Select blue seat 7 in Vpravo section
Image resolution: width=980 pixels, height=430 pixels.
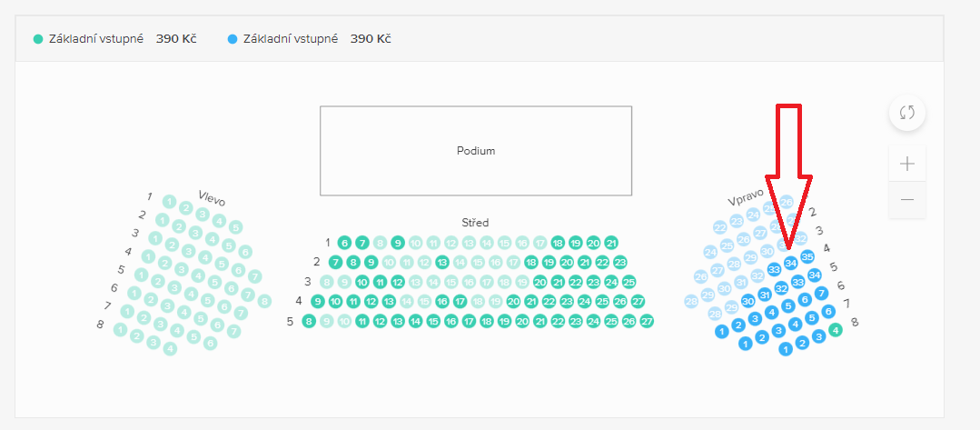[x=822, y=293]
